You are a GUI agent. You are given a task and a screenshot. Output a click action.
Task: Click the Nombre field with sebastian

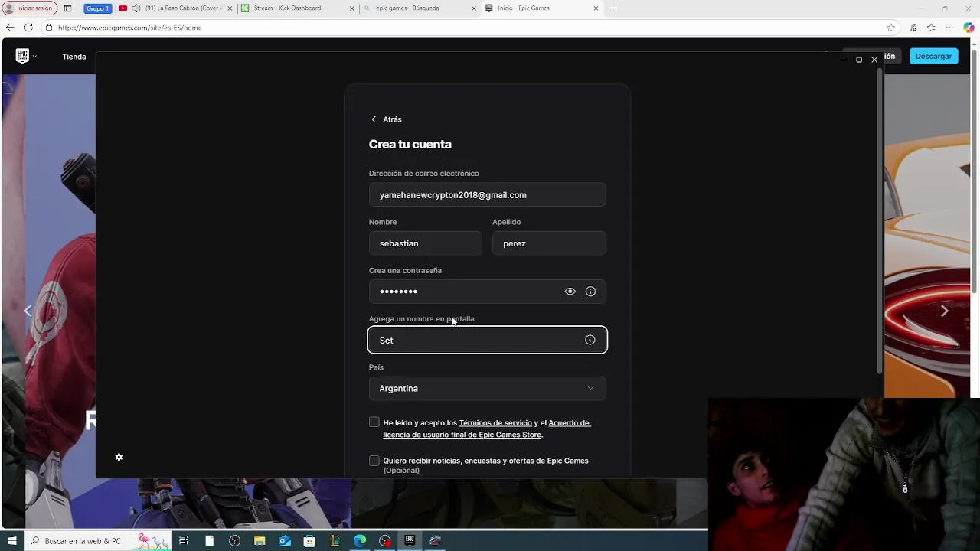(425, 243)
